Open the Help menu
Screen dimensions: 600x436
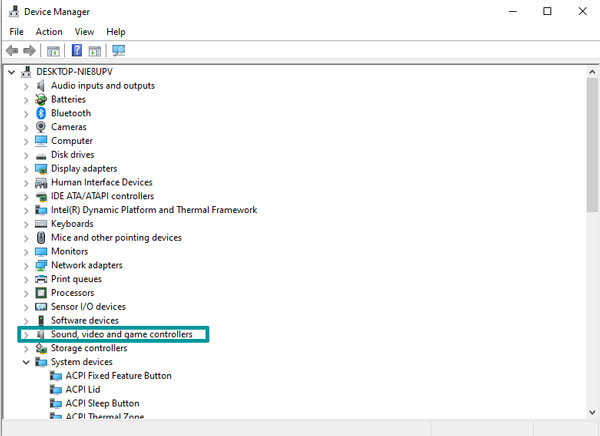point(116,31)
